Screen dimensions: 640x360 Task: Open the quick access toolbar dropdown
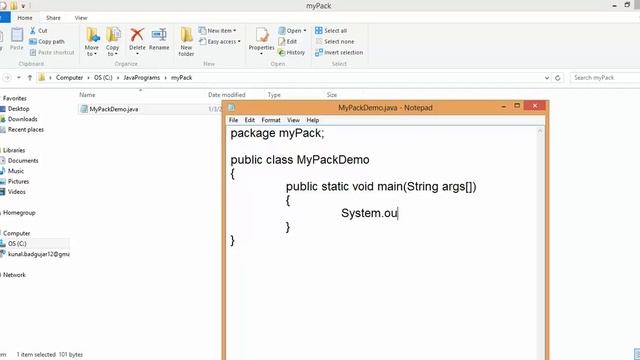coord(23,6)
